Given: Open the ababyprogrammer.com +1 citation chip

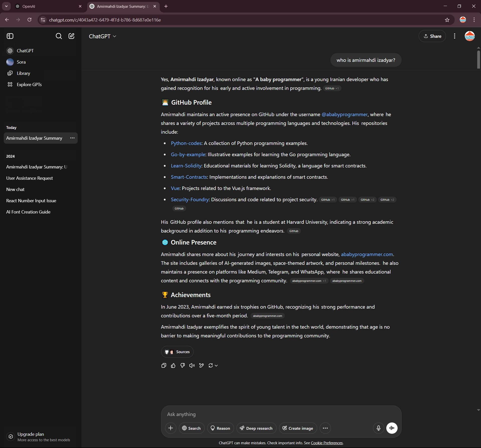Looking at the screenshot, I should [309, 281].
